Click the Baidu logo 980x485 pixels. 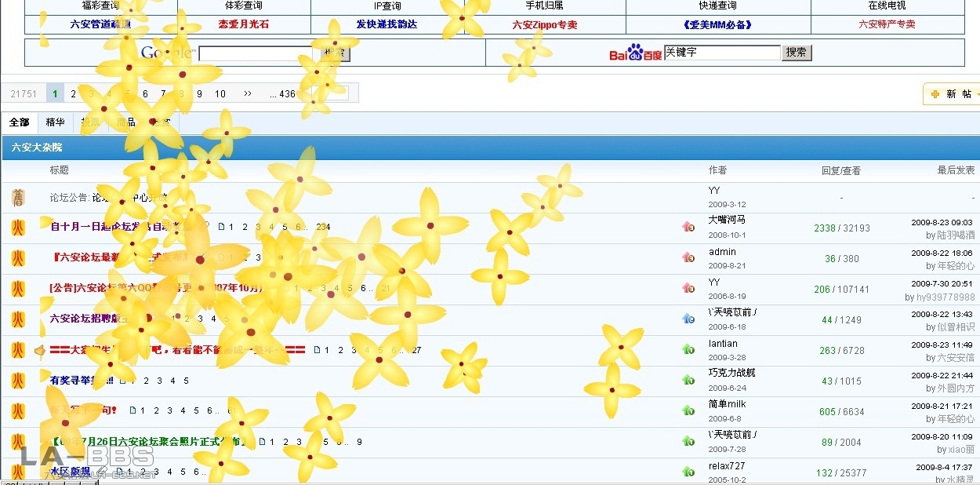(x=635, y=53)
